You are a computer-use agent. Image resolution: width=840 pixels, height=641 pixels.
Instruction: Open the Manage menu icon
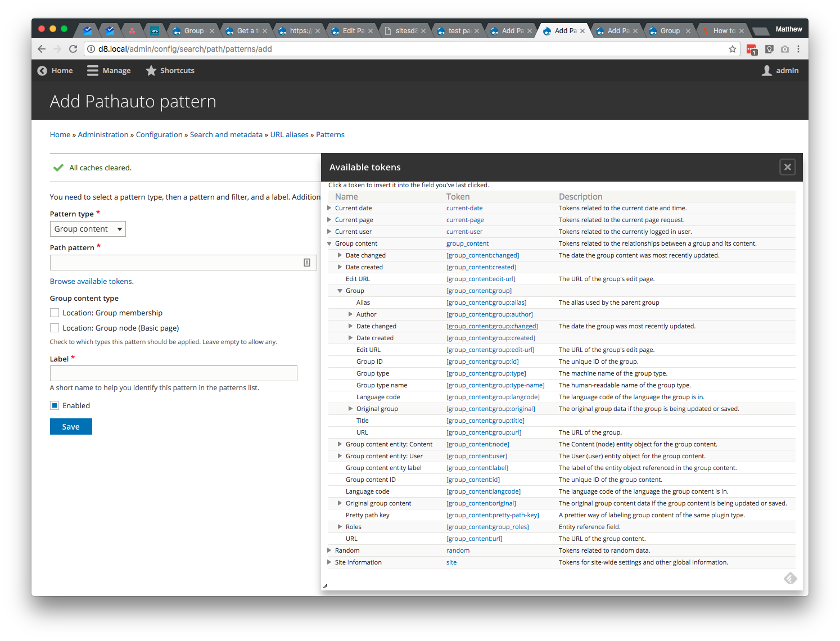(92, 70)
